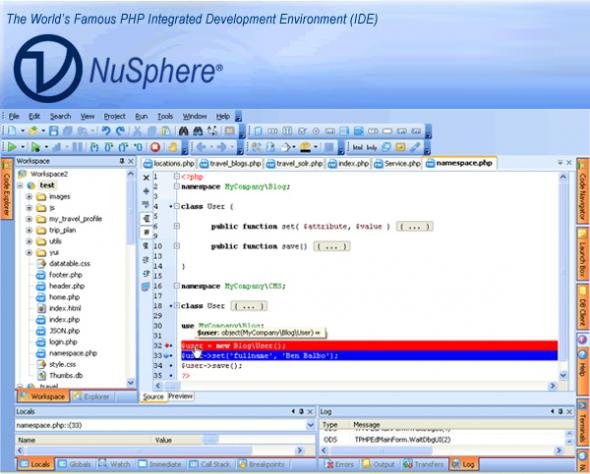590x474 pixels.
Task: Click the Undo arrow icon
Action: (106, 131)
